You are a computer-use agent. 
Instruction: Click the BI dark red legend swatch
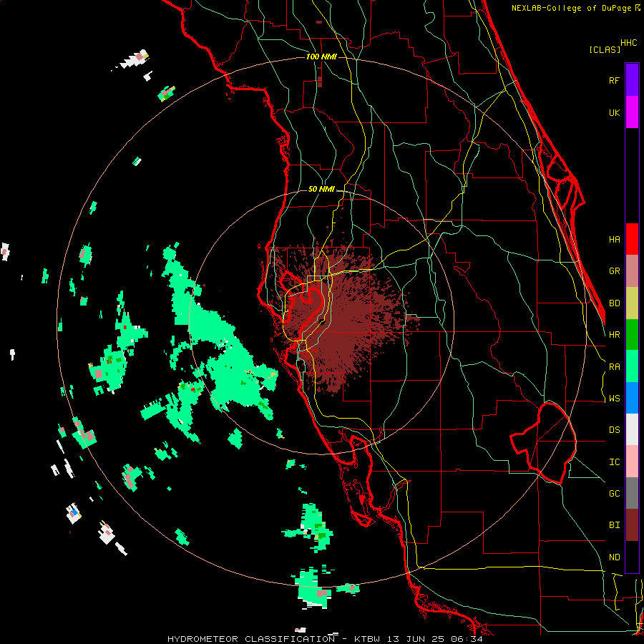(632, 525)
